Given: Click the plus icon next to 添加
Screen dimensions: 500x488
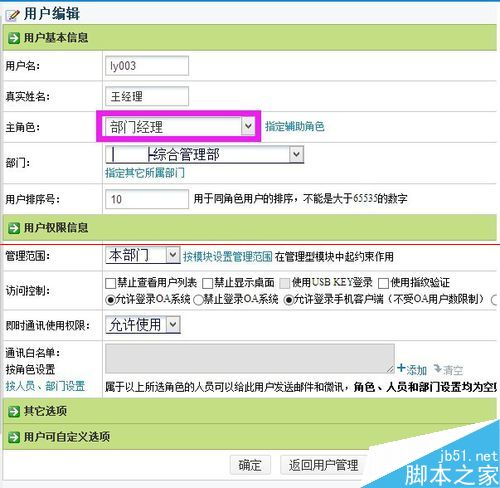Looking at the screenshot, I should coord(401,368).
